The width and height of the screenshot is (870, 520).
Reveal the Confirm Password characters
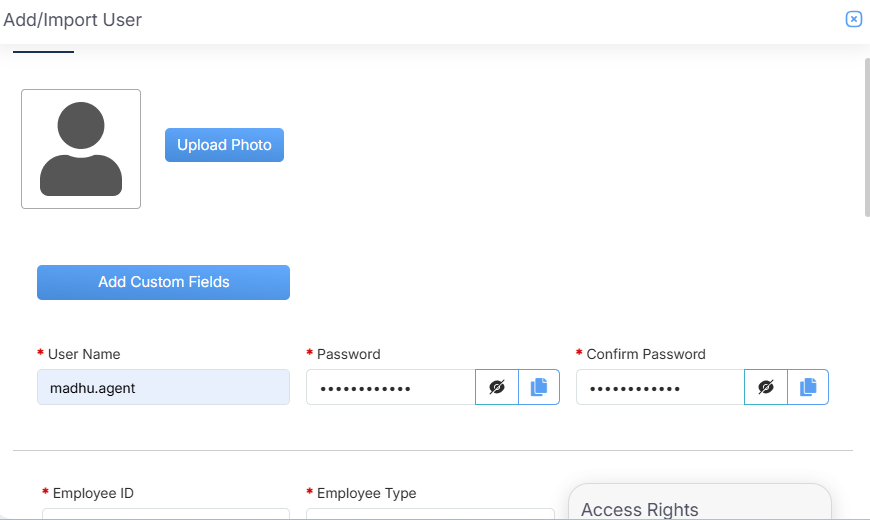pos(766,387)
